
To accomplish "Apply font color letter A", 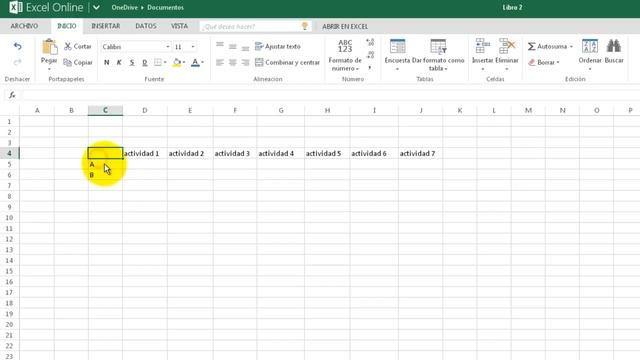I will pyautogui.click(x=196, y=62).
